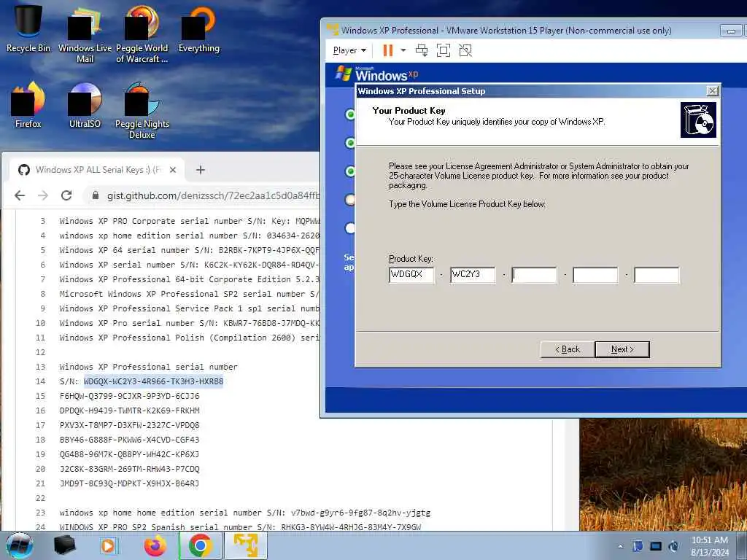Click highlighted key WDGQX-WC2Y3-4R966-TK3H3-HXRB8
The width and height of the screenshot is (747, 560).
click(x=153, y=381)
